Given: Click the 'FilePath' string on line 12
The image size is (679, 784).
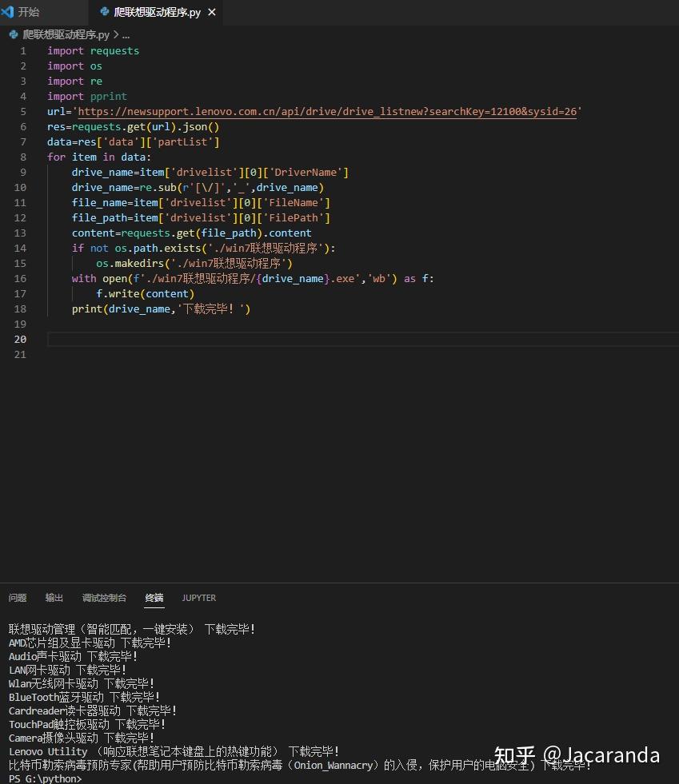Looking at the screenshot, I should coord(294,217).
